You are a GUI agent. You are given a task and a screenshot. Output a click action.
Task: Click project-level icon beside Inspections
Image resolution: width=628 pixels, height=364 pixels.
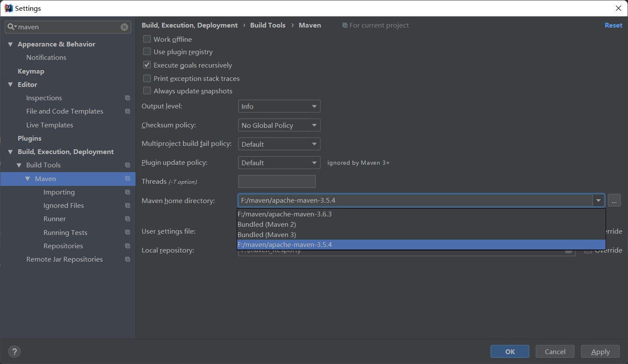tap(127, 98)
